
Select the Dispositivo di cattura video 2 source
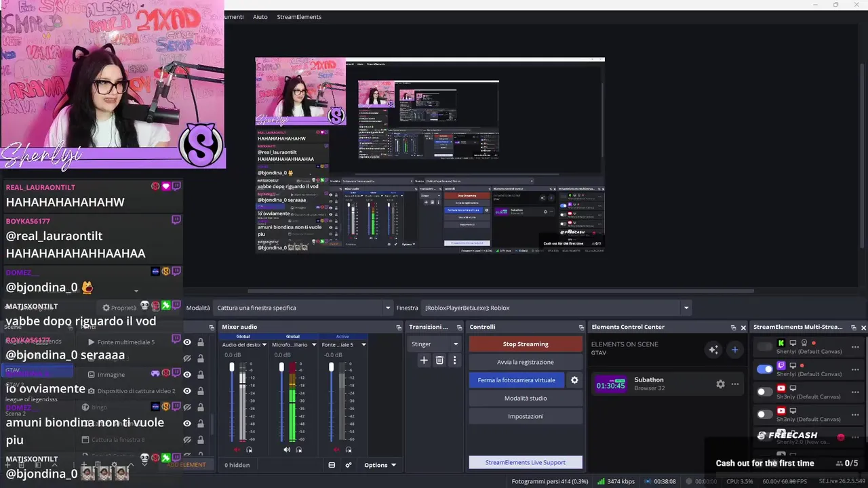(136, 391)
